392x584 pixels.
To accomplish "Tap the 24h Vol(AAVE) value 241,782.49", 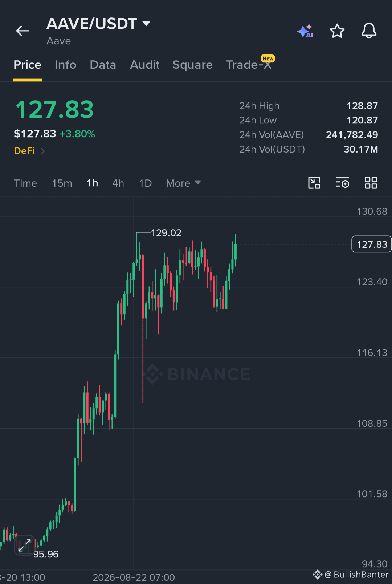I will click(x=352, y=135).
